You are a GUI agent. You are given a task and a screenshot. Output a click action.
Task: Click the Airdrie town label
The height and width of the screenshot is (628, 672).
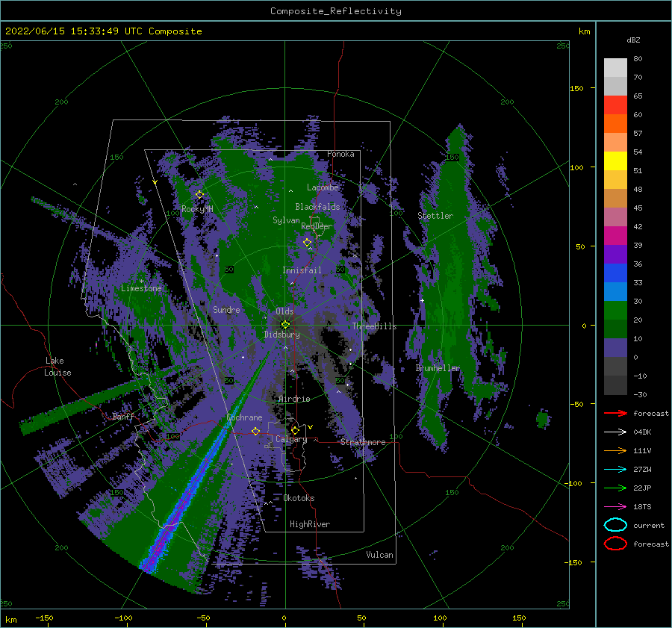pyautogui.click(x=294, y=399)
